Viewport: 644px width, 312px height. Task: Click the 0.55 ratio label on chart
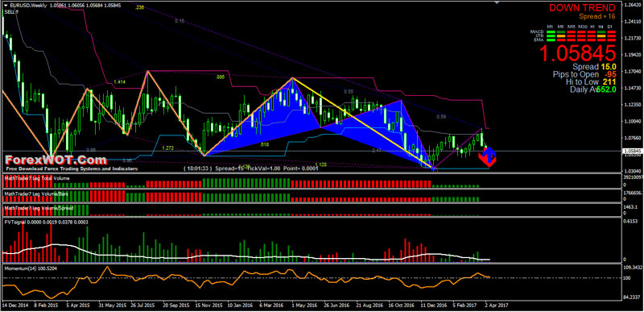pos(349,92)
